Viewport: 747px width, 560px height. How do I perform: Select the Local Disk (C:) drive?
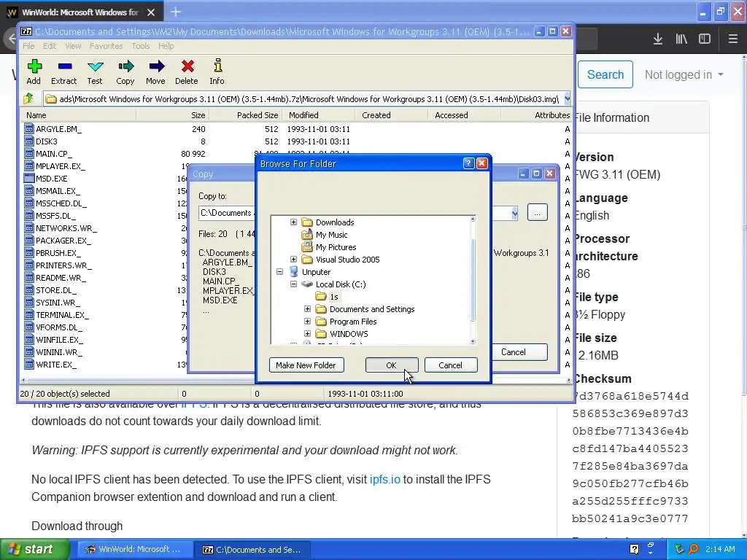point(341,284)
